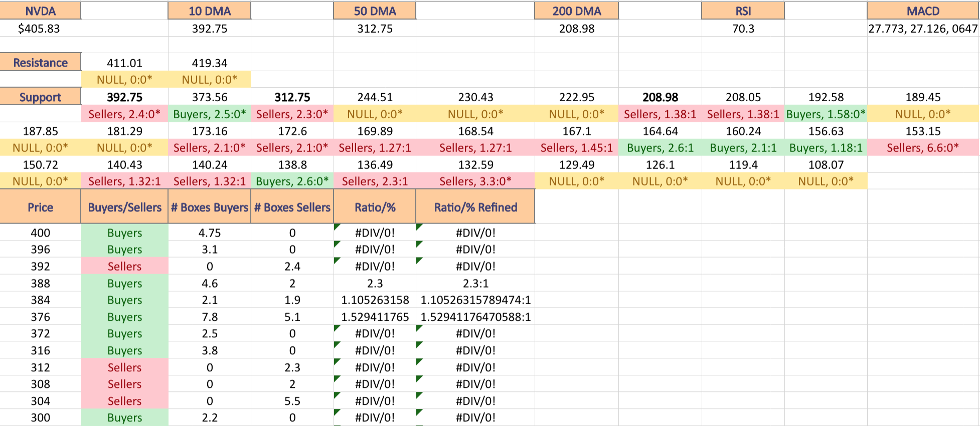Screen dimensions: 980x426
Task: Select the Resistance label cell
Action: (40, 62)
